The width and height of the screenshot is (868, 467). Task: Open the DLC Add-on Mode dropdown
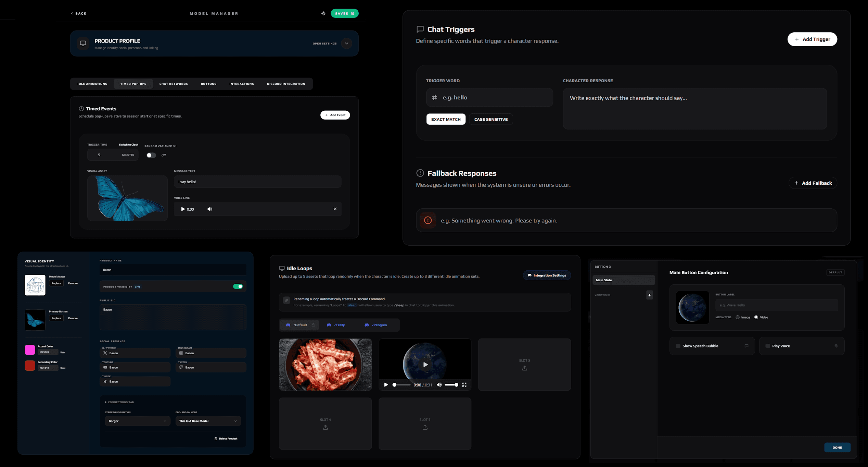[208, 421]
